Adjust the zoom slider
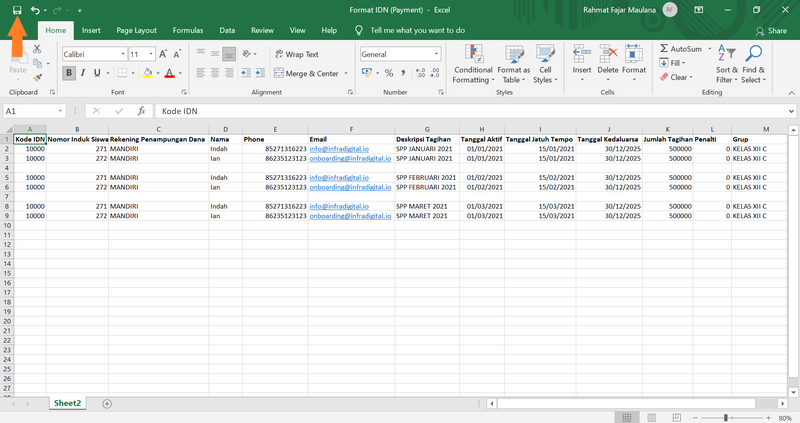The width and height of the screenshot is (800, 423). [x=726, y=418]
